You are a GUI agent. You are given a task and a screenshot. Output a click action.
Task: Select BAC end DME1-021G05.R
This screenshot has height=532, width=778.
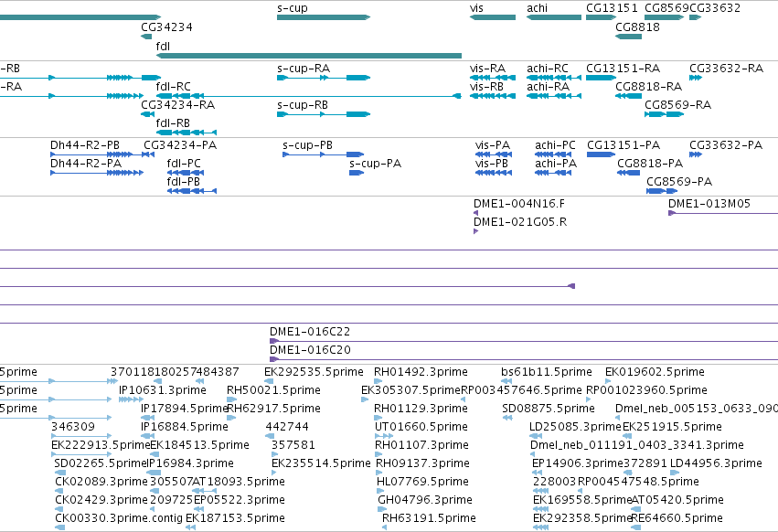pyautogui.click(x=475, y=231)
